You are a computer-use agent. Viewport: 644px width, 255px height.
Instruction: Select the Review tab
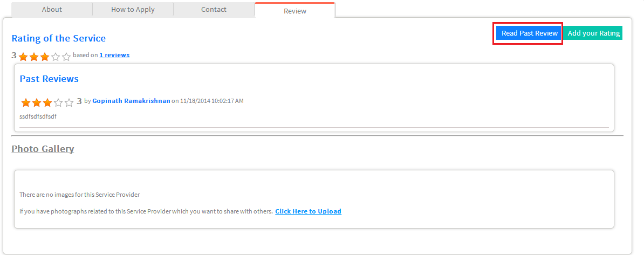(295, 10)
